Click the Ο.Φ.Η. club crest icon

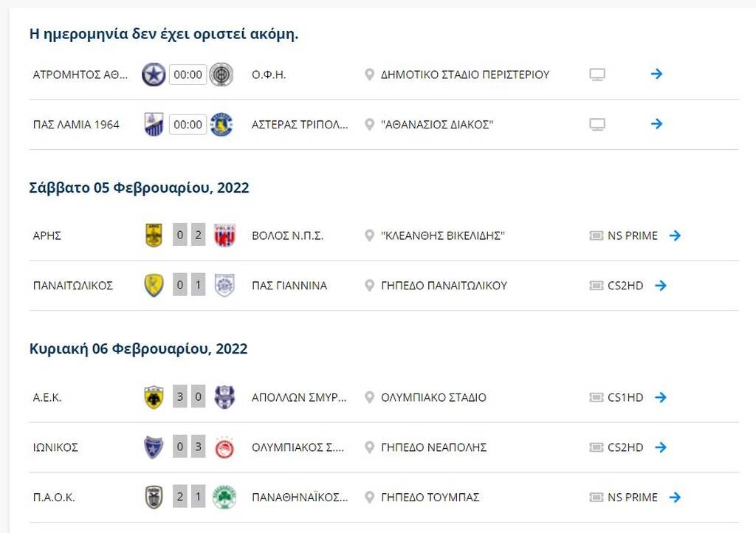point(221,74)
